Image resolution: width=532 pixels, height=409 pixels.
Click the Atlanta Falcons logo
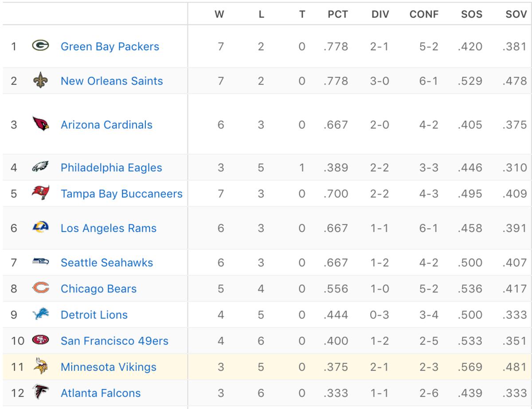tap(40, 393)
